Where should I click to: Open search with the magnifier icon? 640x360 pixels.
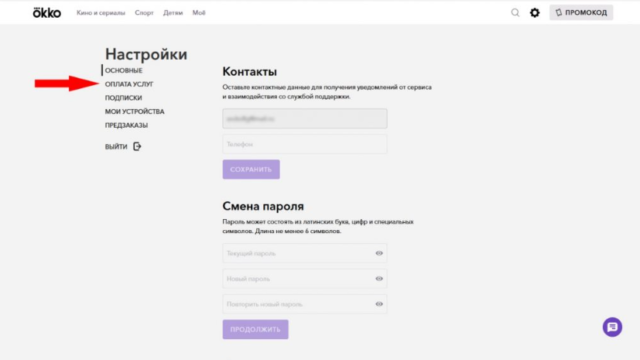coord(515,13)
